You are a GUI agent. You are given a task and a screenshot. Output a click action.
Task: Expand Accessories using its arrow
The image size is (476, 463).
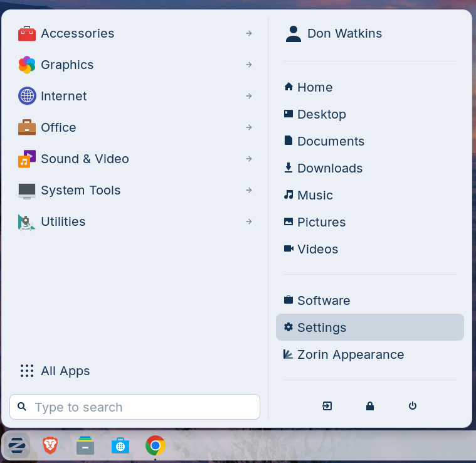pyautogui.click(x=249, y=33)
